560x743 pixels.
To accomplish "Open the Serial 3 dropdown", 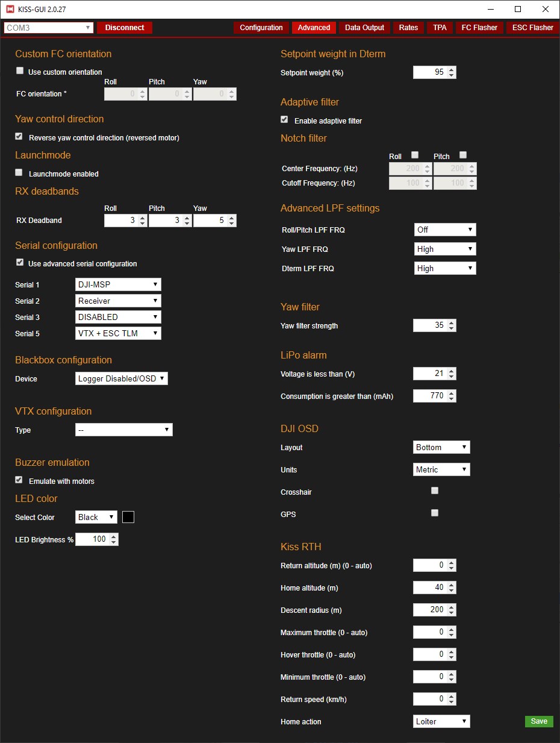I will click(x=119, y=317).
